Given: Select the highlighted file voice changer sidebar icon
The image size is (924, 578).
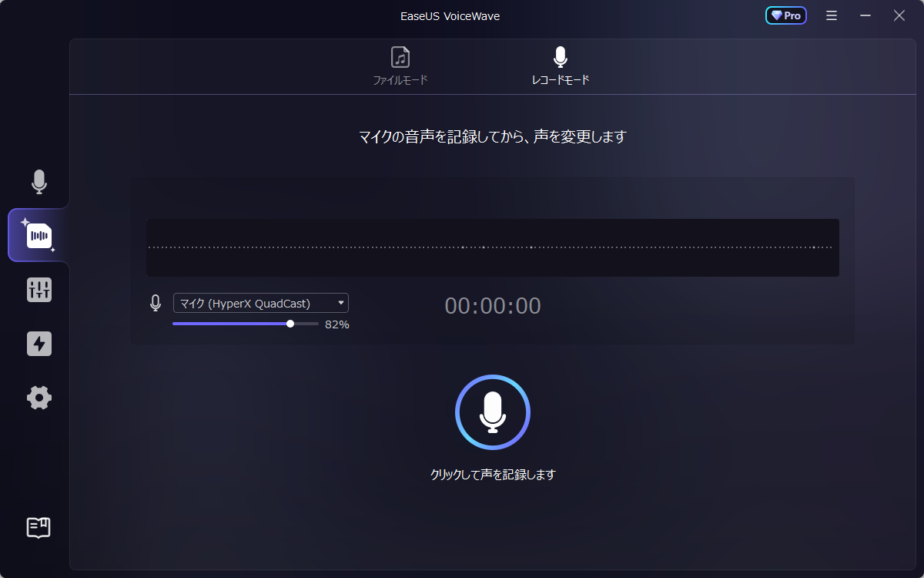Looking at the screenshot, I should click(x=39, y=235).
